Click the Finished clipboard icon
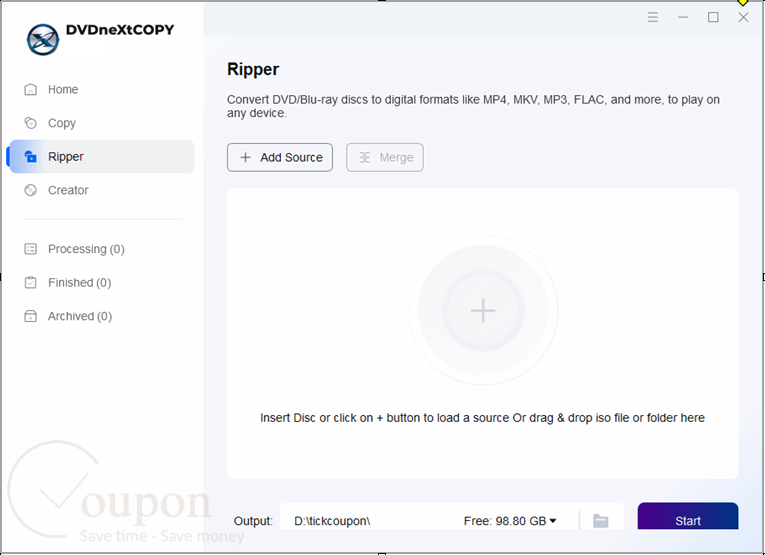765x555 pixels. (31, 283)
